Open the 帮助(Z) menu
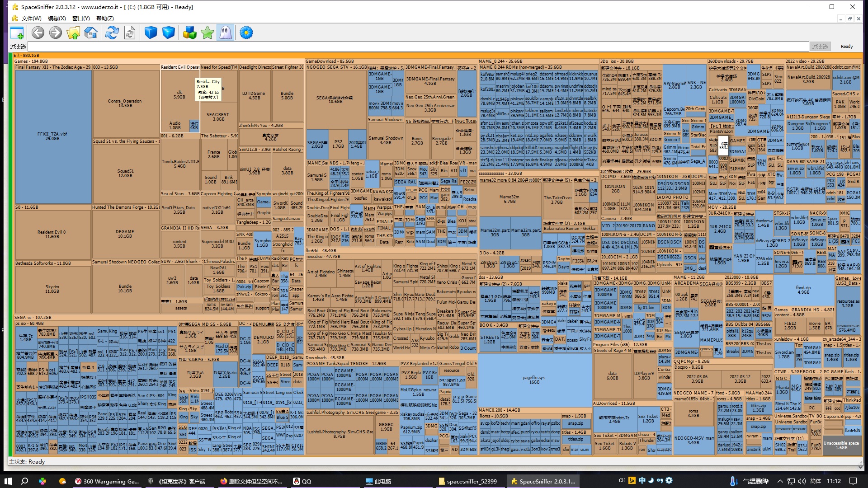 click(x=105, y=19)
